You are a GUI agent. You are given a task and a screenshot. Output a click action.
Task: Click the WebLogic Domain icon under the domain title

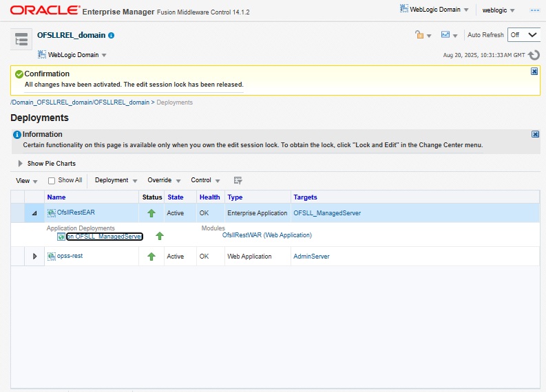click(42, 54)
